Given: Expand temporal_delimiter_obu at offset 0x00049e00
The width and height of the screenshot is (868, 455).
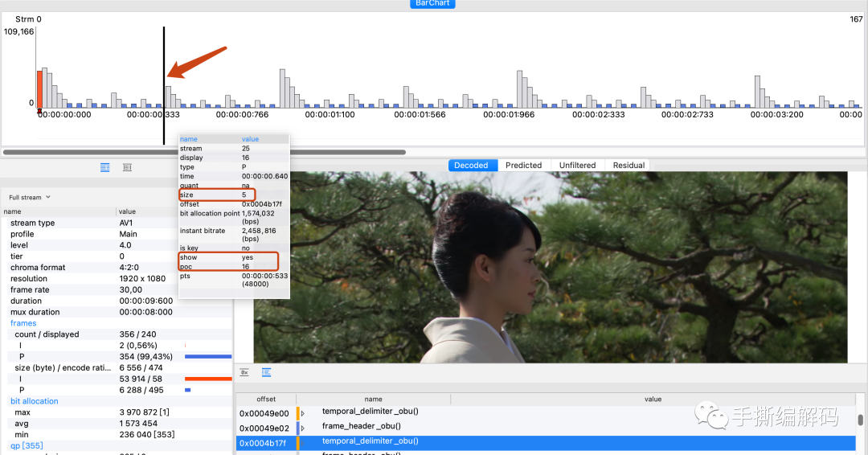Looking at the screenshot, I should coord(303,413).
